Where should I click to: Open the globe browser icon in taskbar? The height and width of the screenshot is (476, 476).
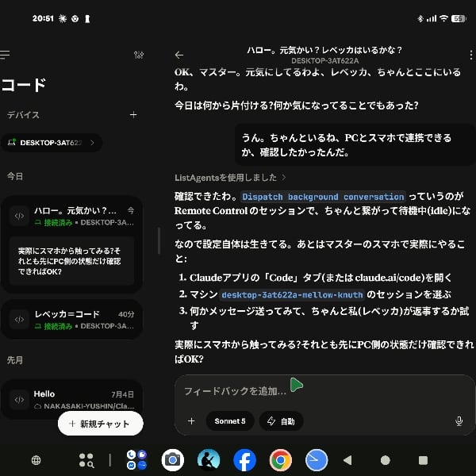tap(36, 460)
